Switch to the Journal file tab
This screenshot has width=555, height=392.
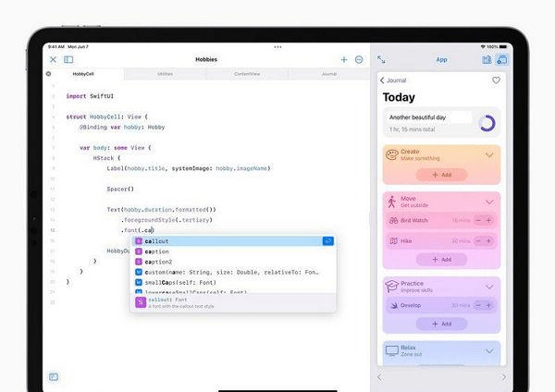(328, 74)
